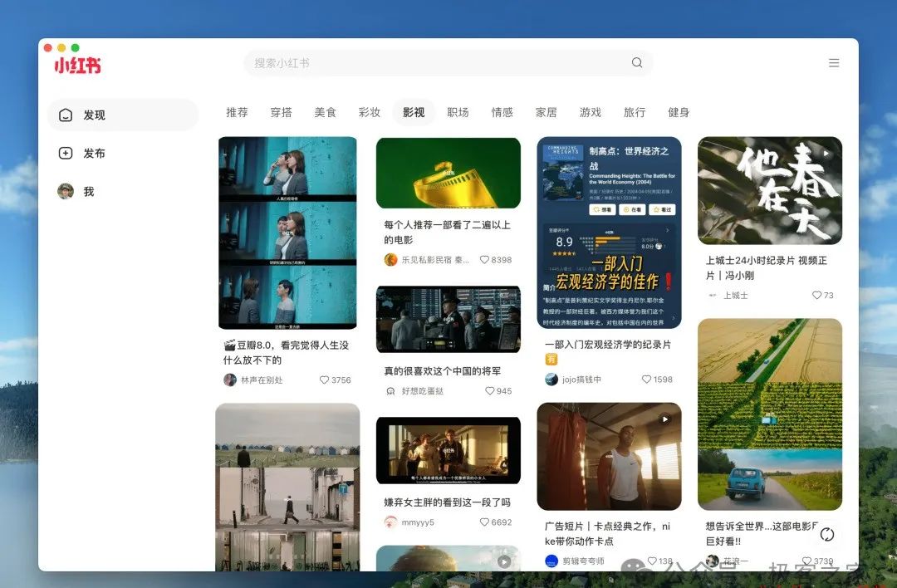Click author name mmyyy5
The width and height of the screenshot is (897, 588).
pyautogui.click(x=418, y=522)
